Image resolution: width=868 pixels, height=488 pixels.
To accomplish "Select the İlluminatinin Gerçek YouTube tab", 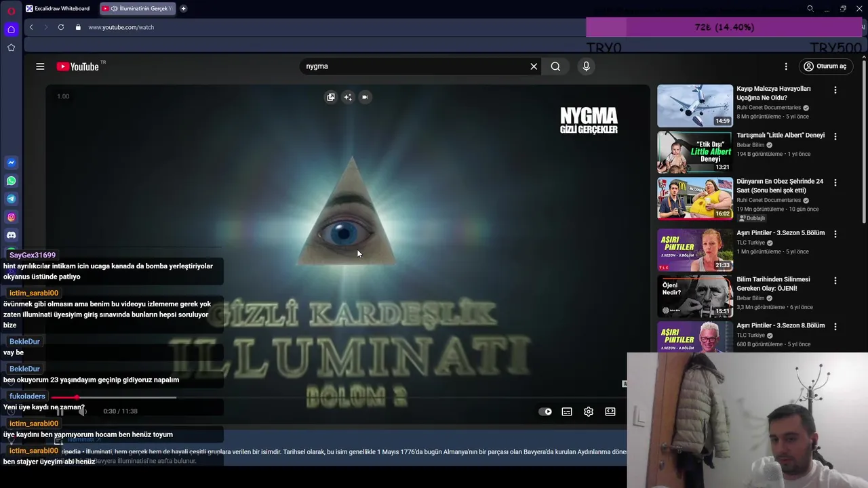I will pos(138,9).
